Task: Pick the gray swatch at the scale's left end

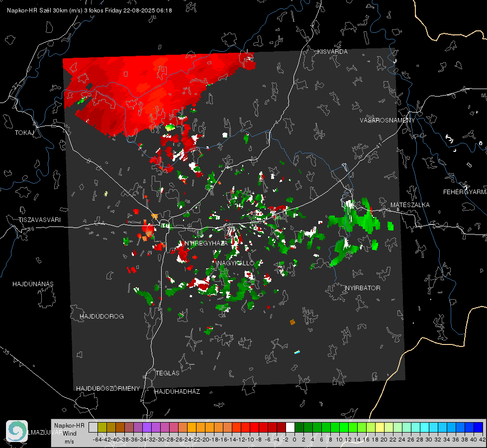Action: click(93, 427)
